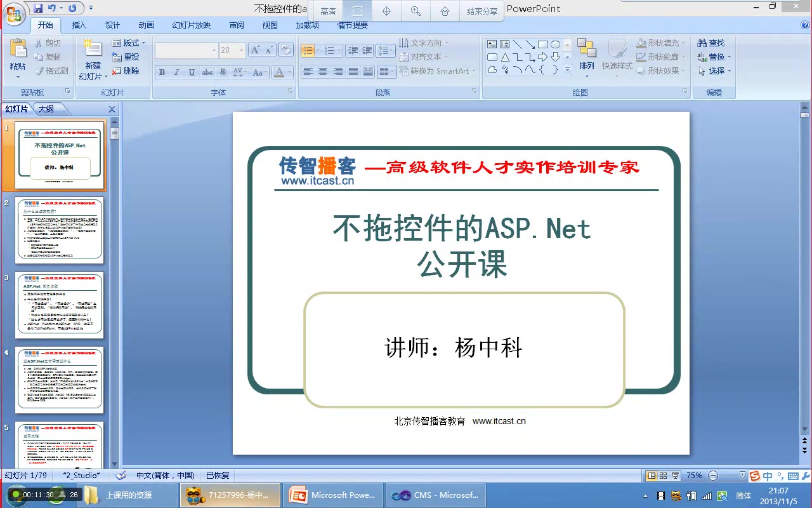Click the Office button orb
The height and width of the screenshot is (508, 812).
click(x=14, y=13)
